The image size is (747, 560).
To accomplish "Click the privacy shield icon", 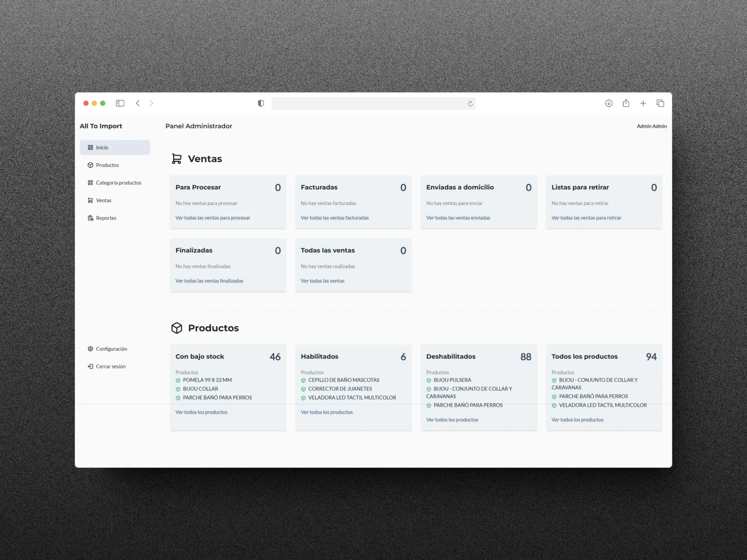I will coord(261,103).
